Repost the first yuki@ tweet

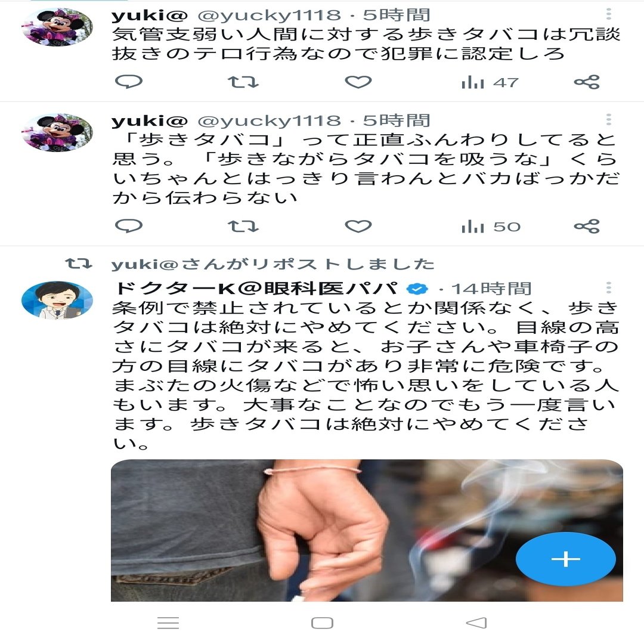[243, 82]
